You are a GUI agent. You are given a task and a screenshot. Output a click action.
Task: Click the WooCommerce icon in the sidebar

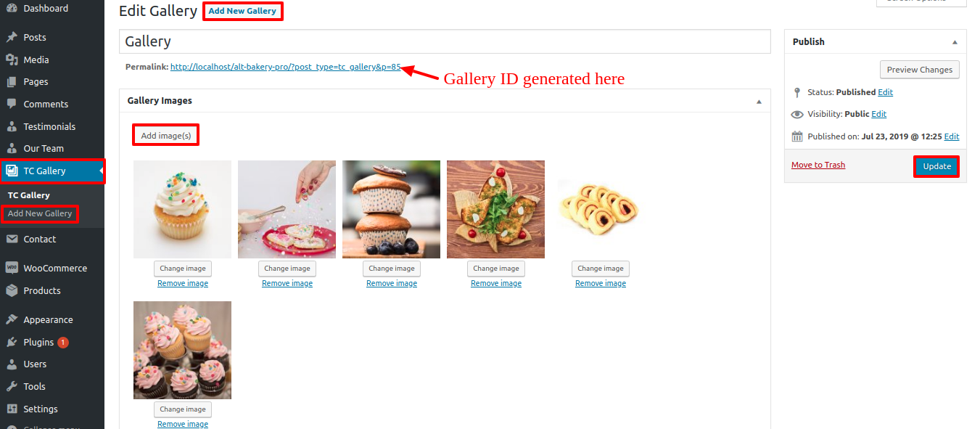pos(12,268)
